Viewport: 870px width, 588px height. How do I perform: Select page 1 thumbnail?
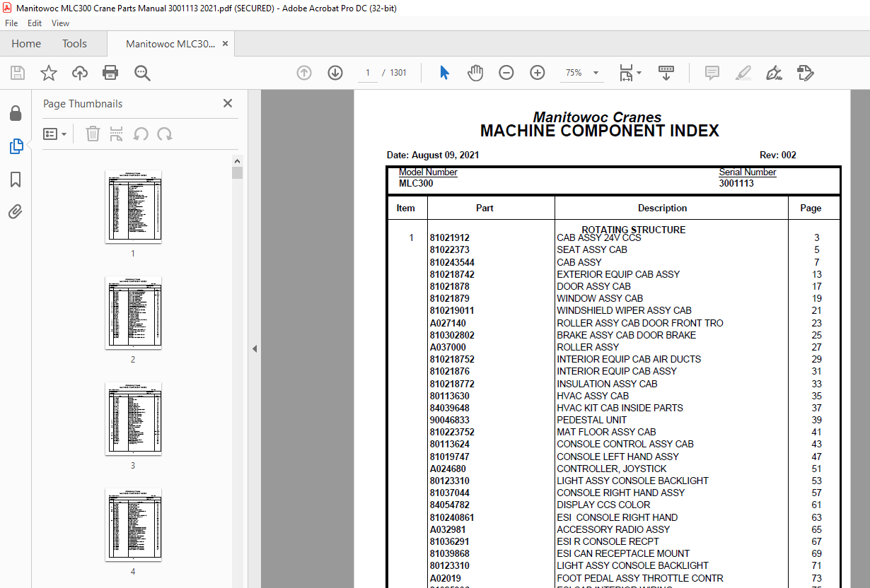tap(133, 206)
